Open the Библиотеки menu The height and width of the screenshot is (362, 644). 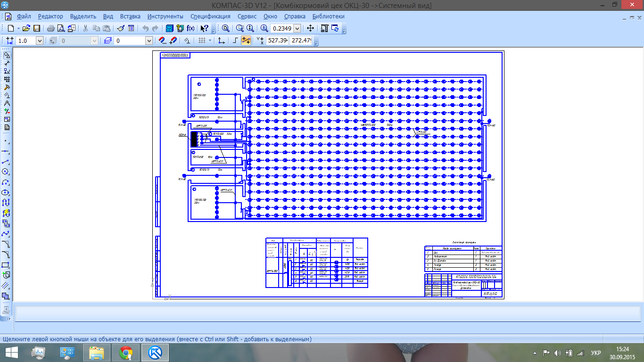click(x=329, y=16)
